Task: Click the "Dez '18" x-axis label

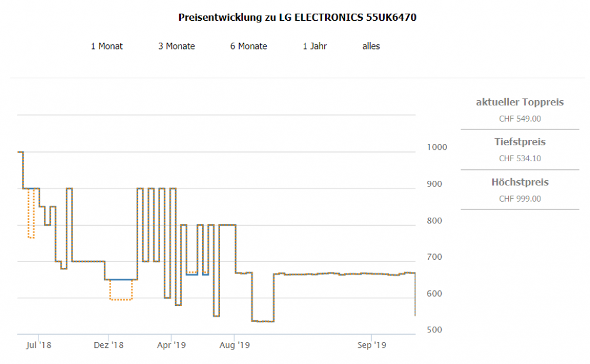Action: [x=108, y=346]
